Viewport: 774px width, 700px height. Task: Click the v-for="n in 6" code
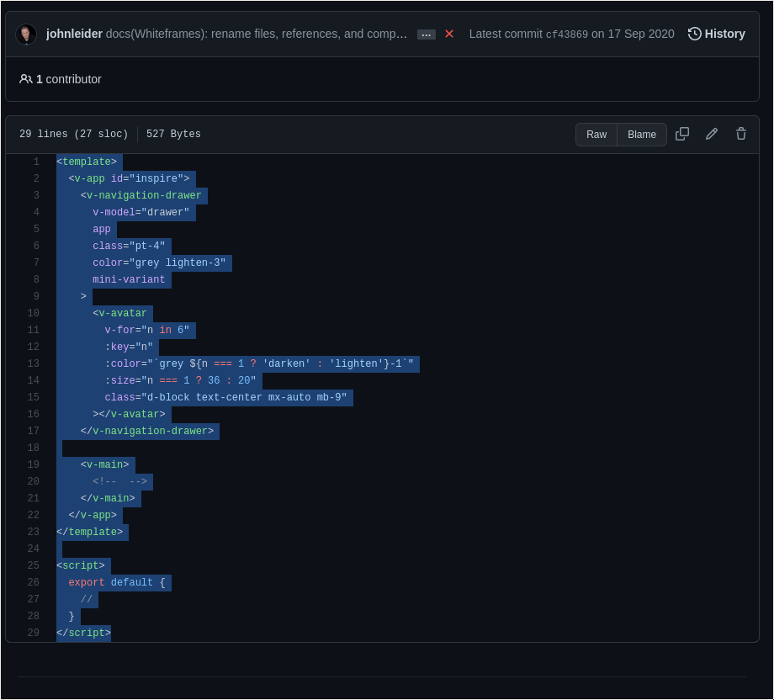[147, 329]
